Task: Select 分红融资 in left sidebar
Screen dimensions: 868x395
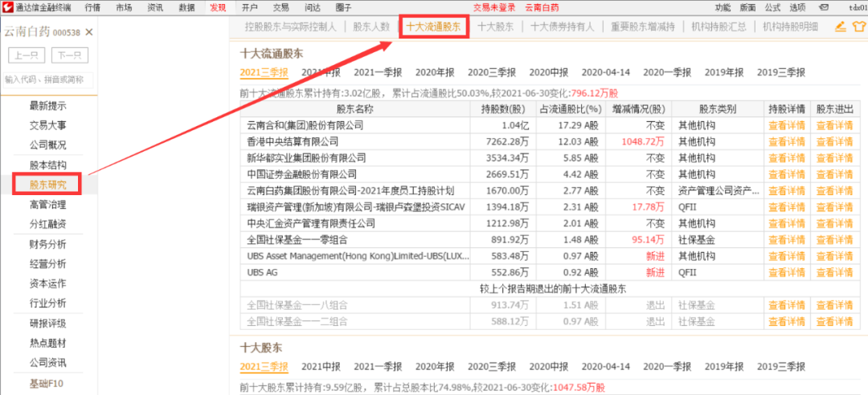Action: pyautogui.click(x=48, y=224)
